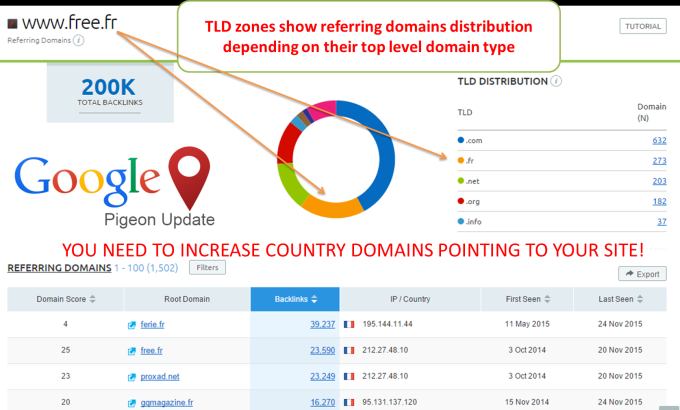Click the info icon beside TLD DISTRIBUTION
680x410 pixels.
point(556,81)
